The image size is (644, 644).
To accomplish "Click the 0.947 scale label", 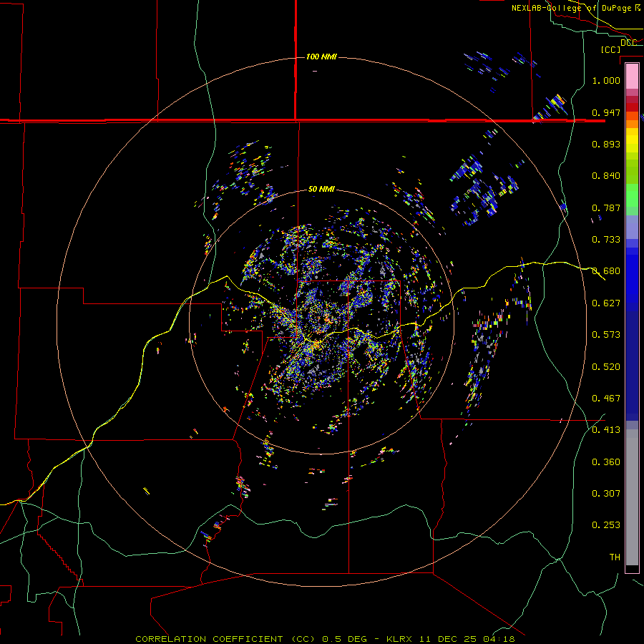I will point(606,112).
